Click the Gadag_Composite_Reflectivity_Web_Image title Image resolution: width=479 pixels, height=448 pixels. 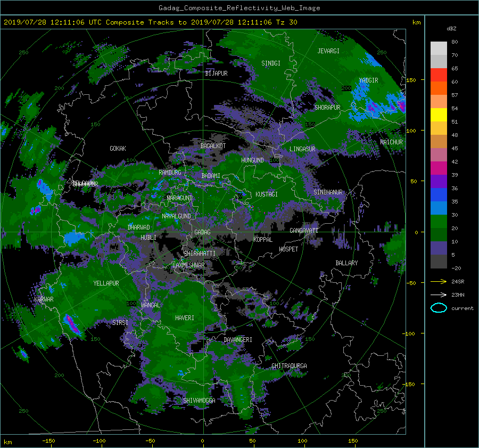coord(239,8)
